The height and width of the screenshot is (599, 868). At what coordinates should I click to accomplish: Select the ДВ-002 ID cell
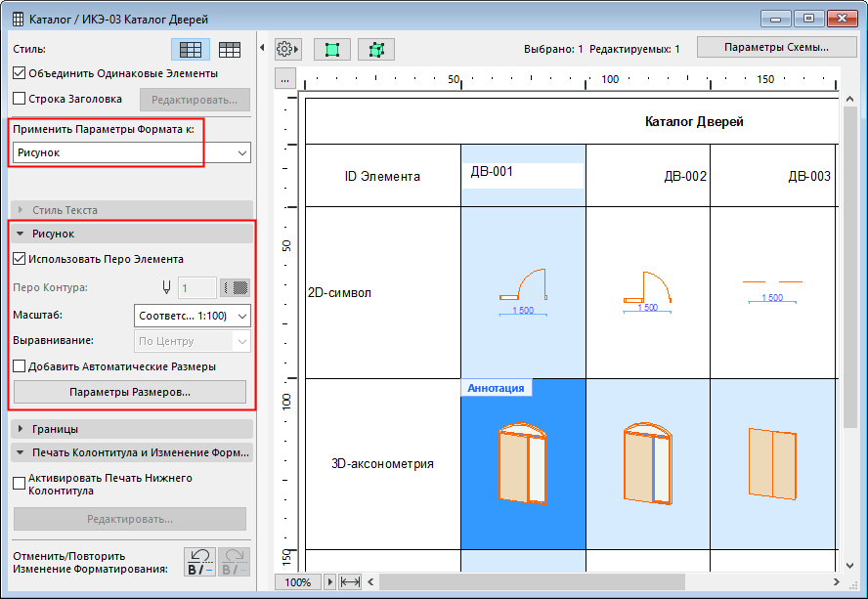pyautogui.click(x=648, y=176)
